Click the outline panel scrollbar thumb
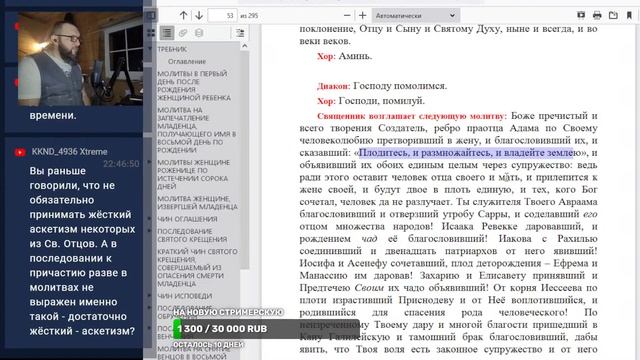The image size is (640, 360). point(244,159)
